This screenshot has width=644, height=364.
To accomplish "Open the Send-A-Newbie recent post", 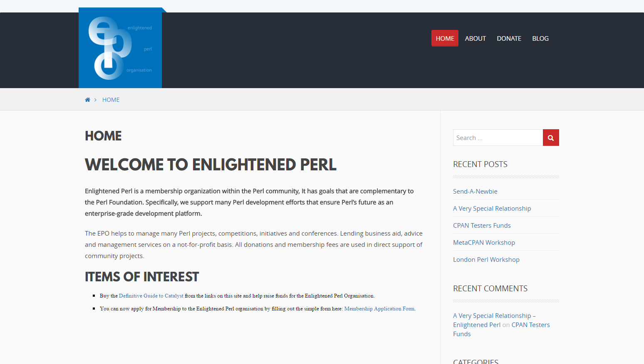I will [x=475, y=191].
